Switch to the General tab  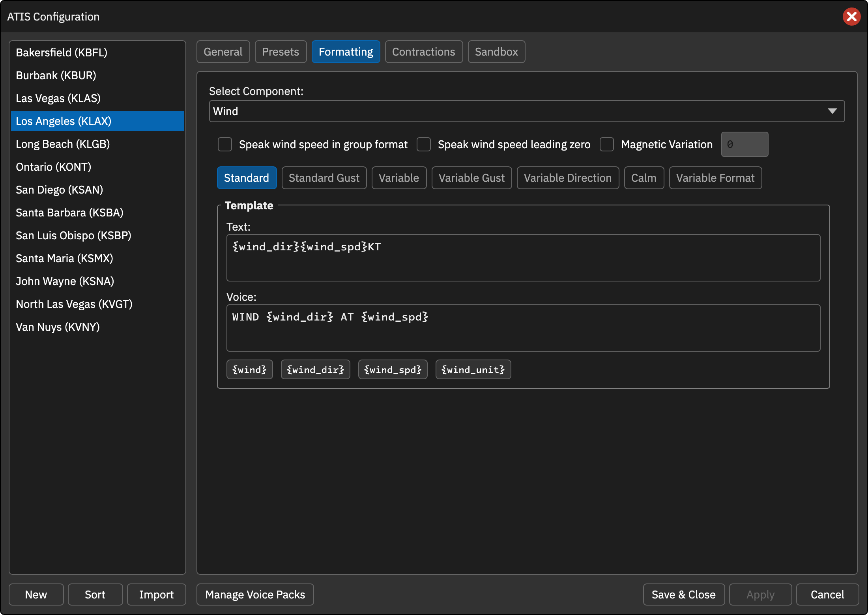223,52
